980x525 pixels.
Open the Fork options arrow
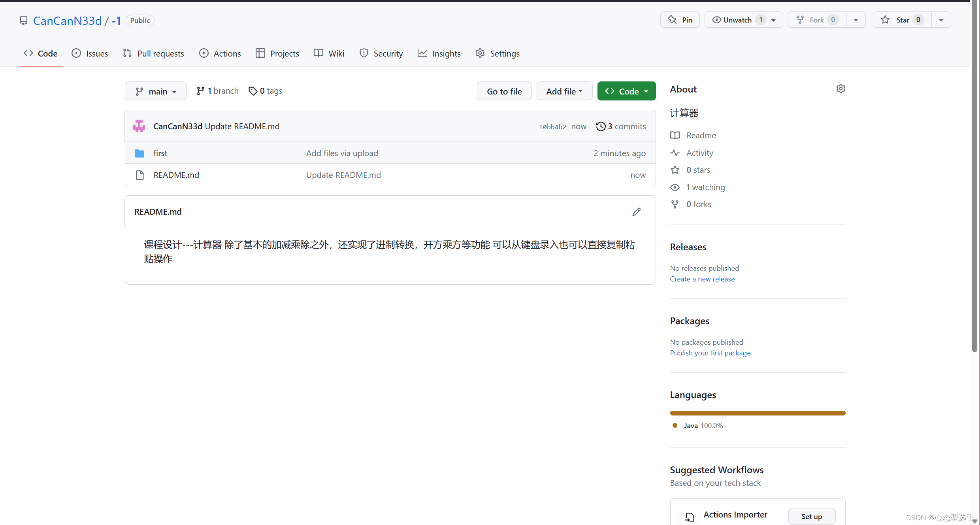(x=856, y=19)
